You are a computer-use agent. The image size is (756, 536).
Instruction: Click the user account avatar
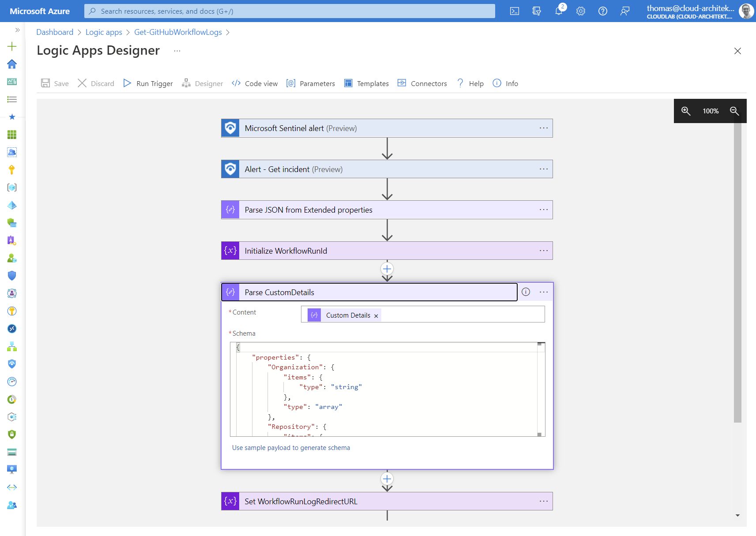point(746,11)
